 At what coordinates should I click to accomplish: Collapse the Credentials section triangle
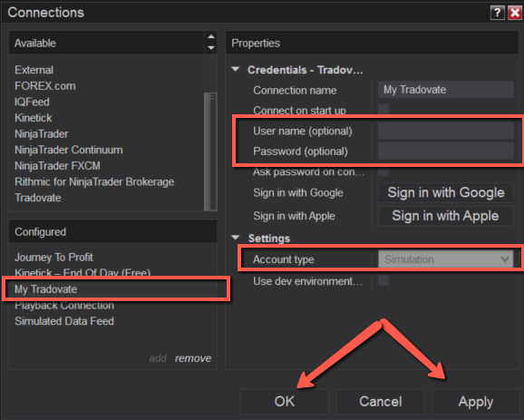click(x=236, y=69)
